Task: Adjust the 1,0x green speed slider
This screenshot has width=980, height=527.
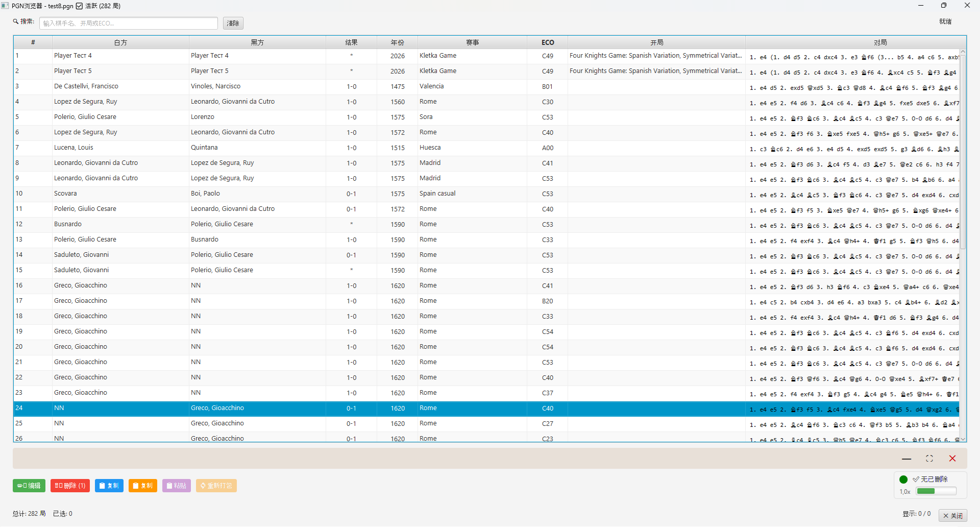Action: [x=936, y=491]
